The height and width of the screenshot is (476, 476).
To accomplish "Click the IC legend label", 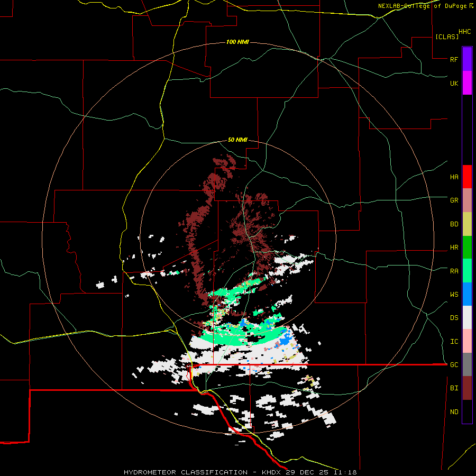I will click(x=454, y=342).
